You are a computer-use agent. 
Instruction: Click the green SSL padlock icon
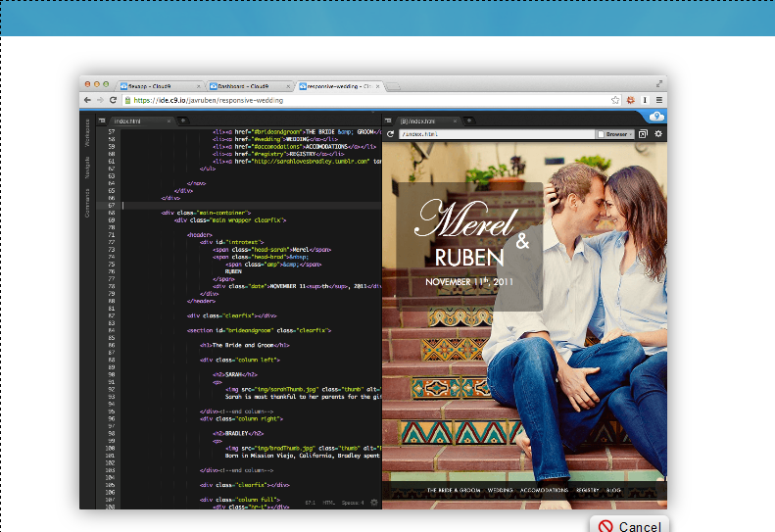(x=127, y=100)
